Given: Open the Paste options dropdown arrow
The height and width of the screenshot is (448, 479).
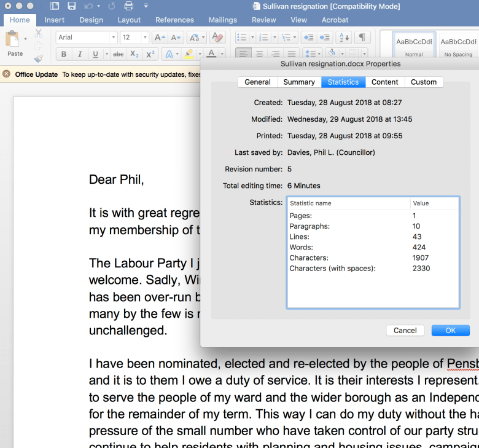Looking at the screenshot, I should [25, 39].
